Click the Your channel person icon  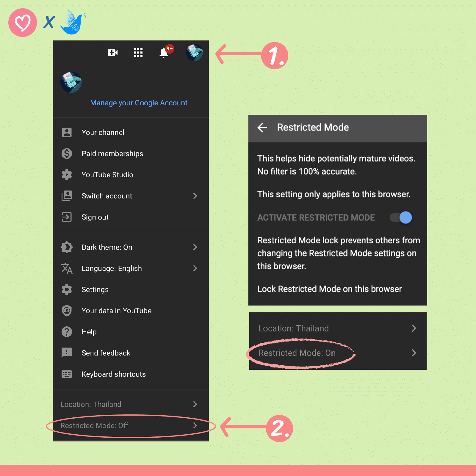click(67, 132)
